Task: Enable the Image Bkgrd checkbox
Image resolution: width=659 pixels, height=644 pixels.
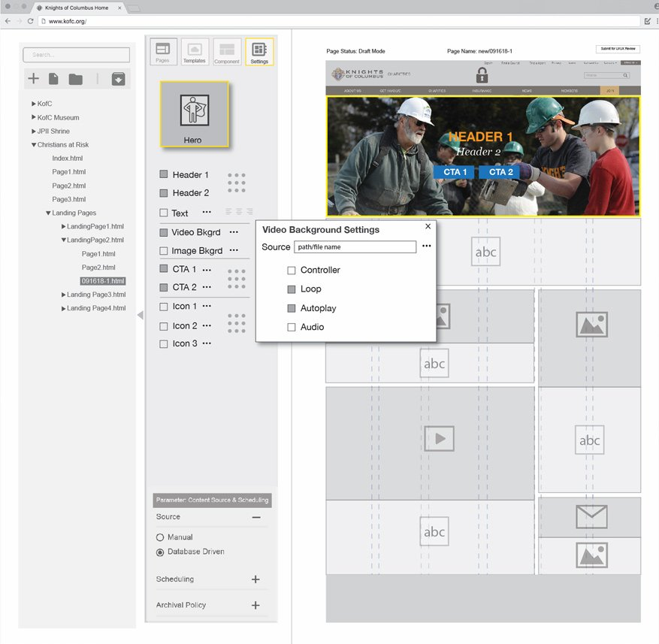Action: pos(164,251)
